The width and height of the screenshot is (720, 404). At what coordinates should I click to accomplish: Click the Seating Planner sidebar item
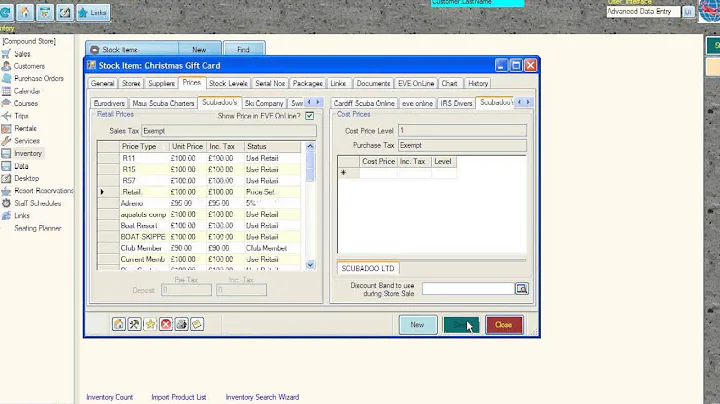coord(37,228)
